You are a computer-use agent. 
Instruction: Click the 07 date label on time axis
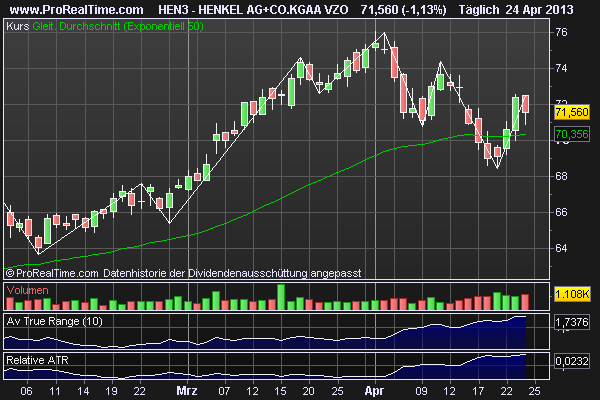click(x=224, y=391)
